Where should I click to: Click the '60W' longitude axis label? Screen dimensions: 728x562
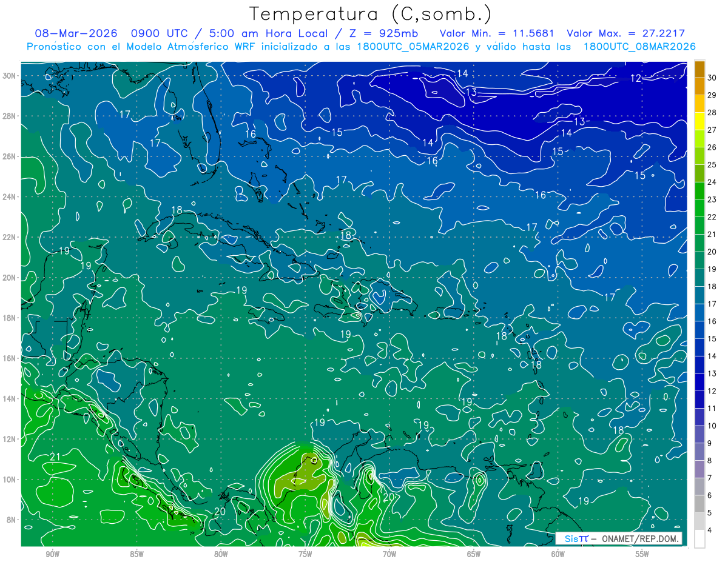click(x=558, y=555)
